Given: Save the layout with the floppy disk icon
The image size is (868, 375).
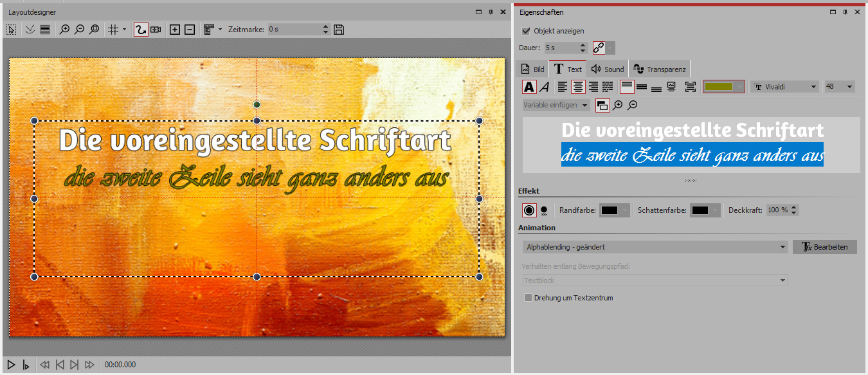Looking at the screenshot, I should pyautogui.click(x=339, y=30).
